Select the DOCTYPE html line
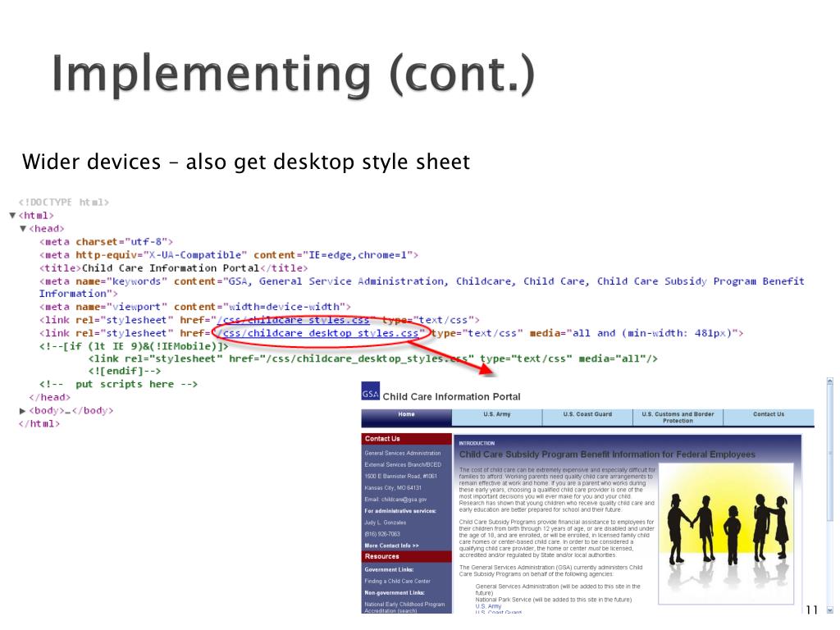Image resolution: width=840 pixels, height=630 pixels. [64, 203]
